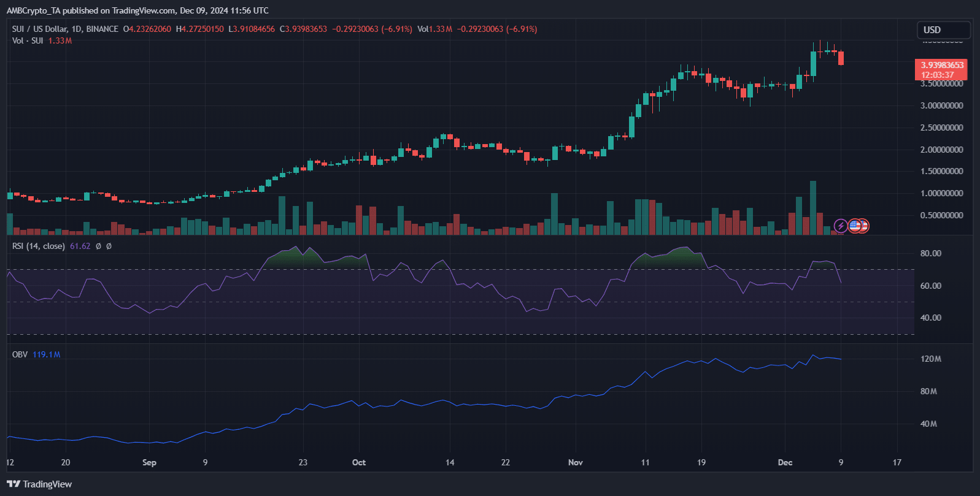
Task: Click the 40.00 RSI axis label
Action: (x=931, y=318)
